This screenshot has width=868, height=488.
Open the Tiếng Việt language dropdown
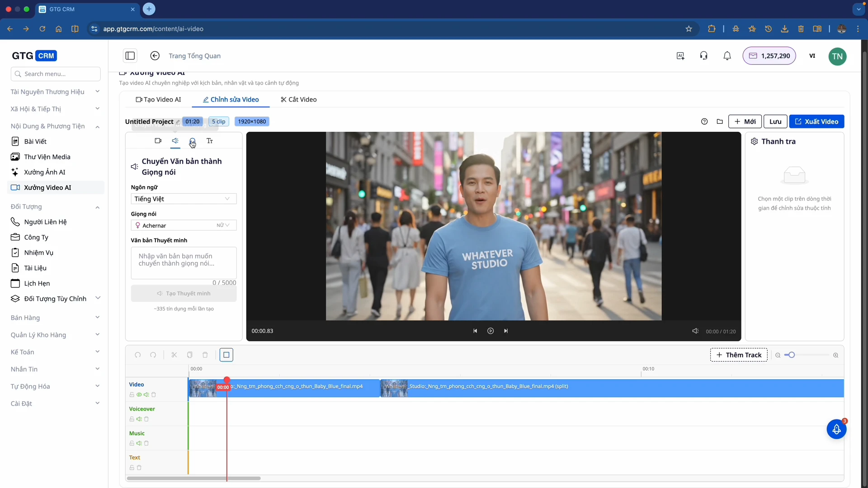pos(184,199)
